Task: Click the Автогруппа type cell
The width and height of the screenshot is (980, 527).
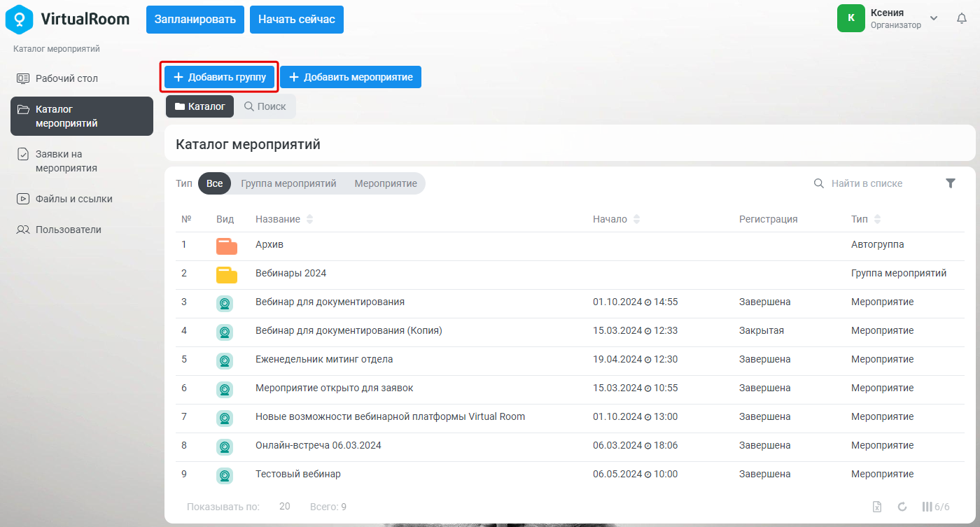Action: tap(877, 244)
